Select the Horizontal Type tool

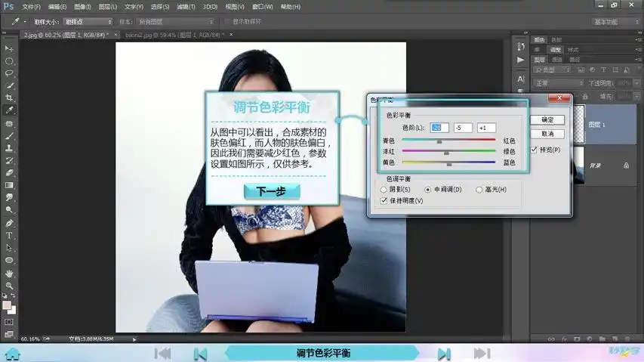[x=9, y=236]
